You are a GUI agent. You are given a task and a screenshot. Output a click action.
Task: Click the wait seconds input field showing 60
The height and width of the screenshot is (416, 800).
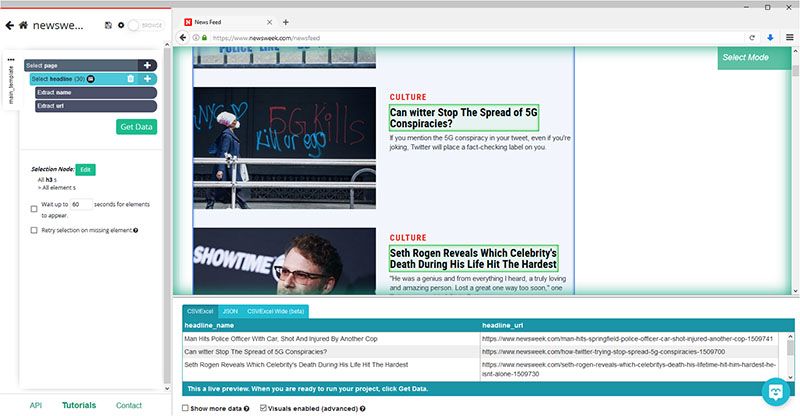(81, 204)
